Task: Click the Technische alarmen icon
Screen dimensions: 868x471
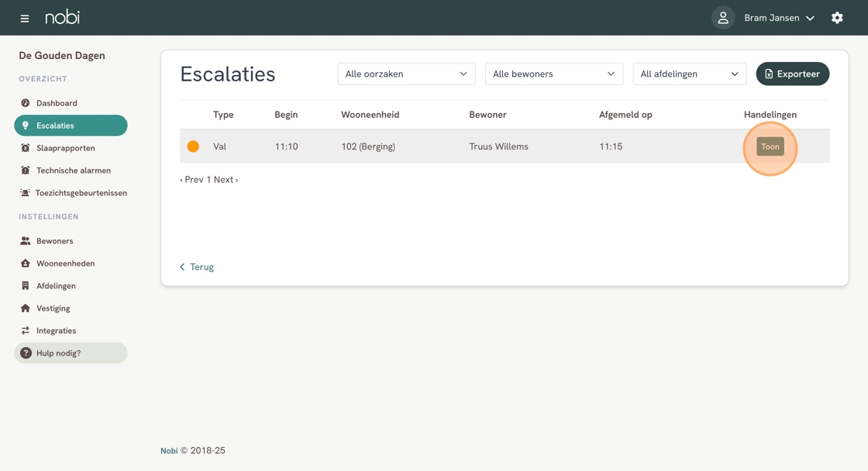Action: pos(26,170)
